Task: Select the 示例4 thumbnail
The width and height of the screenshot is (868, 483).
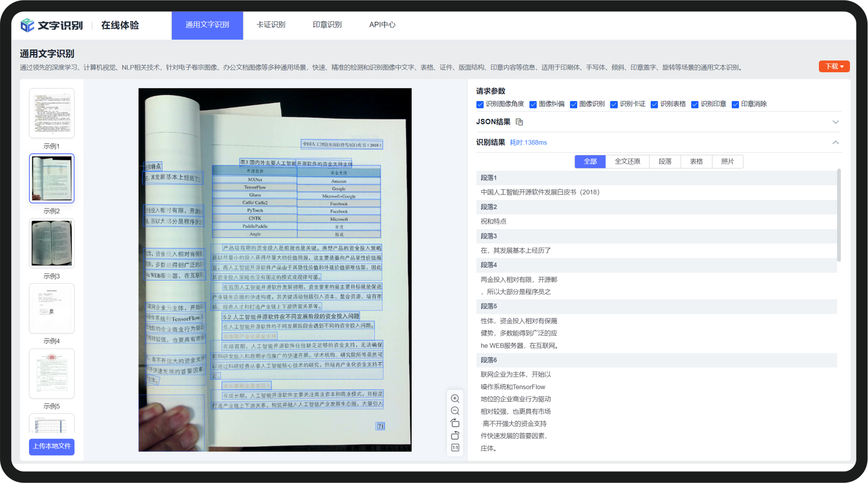Action: click(x=52, y=308)
